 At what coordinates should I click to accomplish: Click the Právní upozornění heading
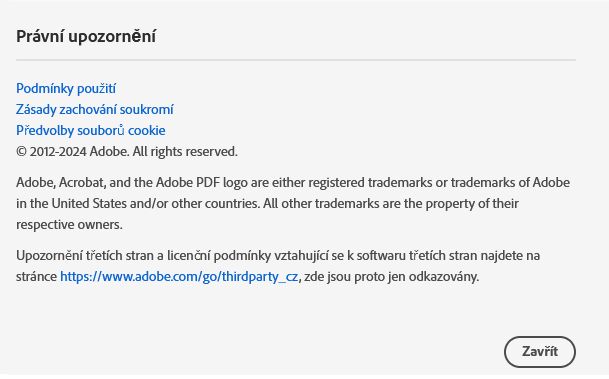click(86, 36)
